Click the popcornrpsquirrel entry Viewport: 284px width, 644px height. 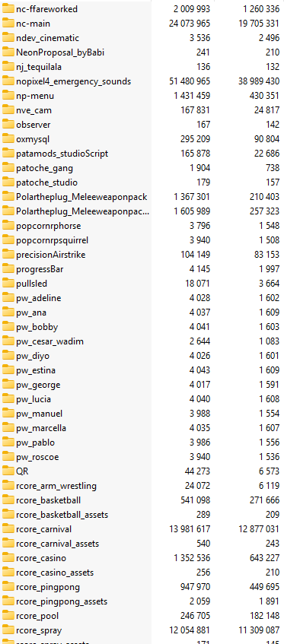[x=142, y=240]
